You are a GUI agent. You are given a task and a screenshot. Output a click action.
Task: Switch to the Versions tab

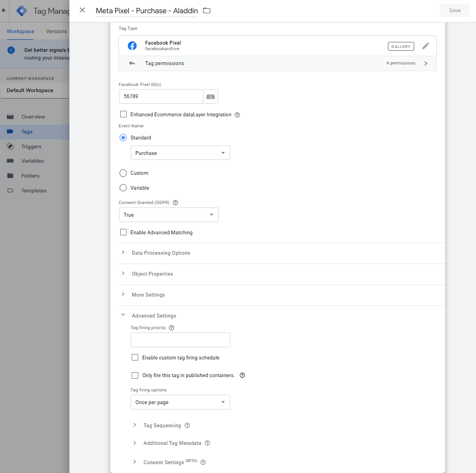click(56, 31)
